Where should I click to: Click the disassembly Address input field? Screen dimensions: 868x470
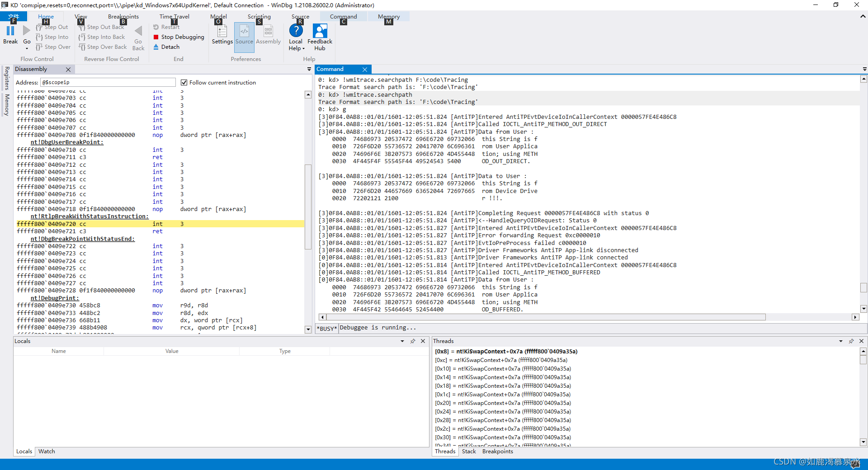[108, 82]
